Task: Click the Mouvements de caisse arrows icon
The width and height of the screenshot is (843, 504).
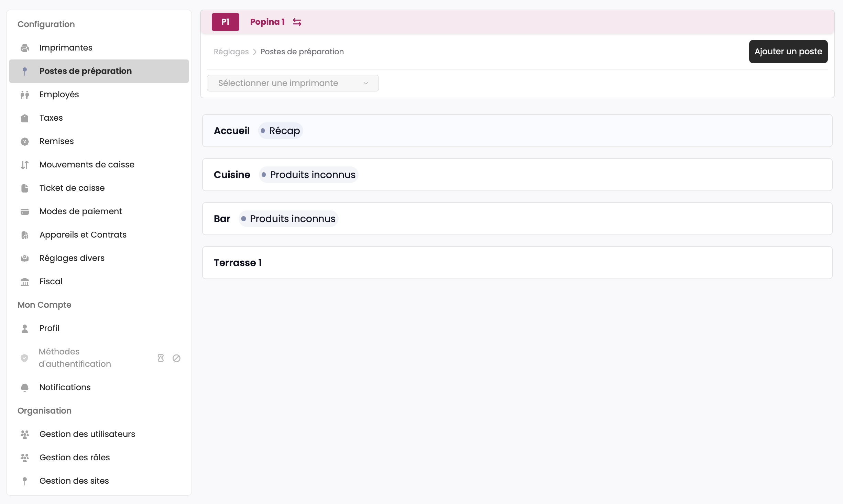Action: (x=25, y=165)
